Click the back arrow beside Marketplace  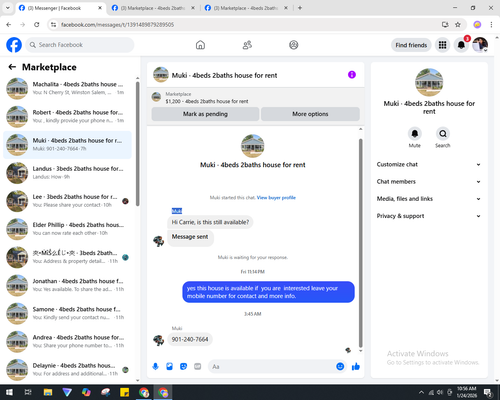click(12, 67)
